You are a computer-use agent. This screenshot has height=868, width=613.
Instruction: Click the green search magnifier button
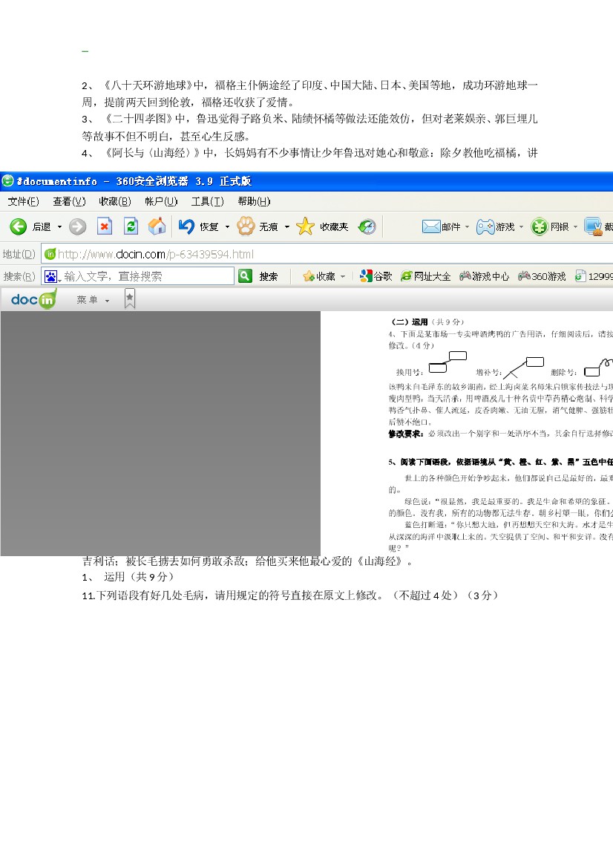245,275
